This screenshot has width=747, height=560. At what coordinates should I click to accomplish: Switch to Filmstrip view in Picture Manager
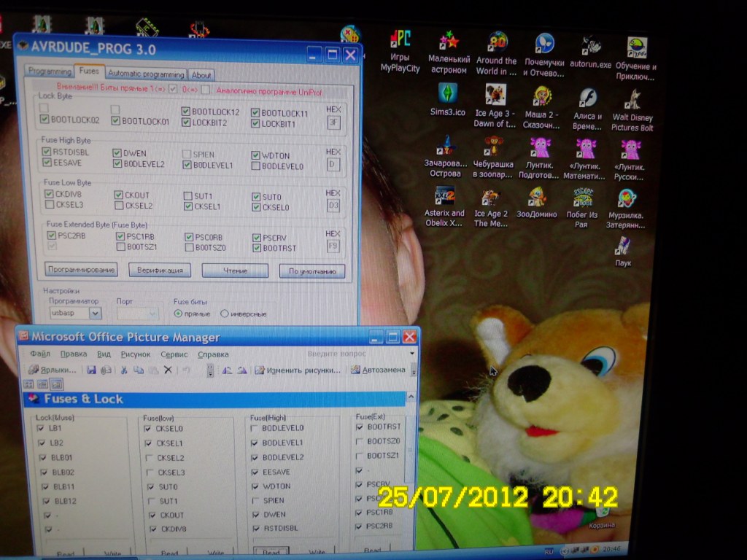tap(42, 384)
